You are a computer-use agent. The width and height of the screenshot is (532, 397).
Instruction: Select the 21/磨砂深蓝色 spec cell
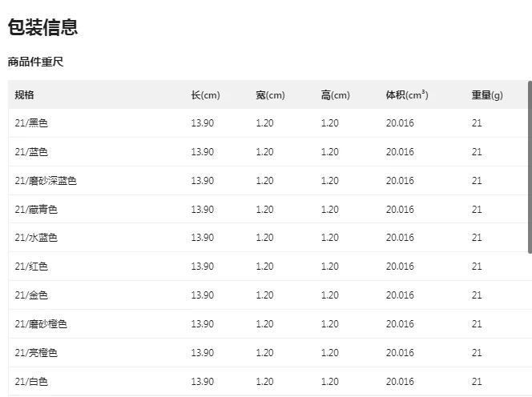46,181
